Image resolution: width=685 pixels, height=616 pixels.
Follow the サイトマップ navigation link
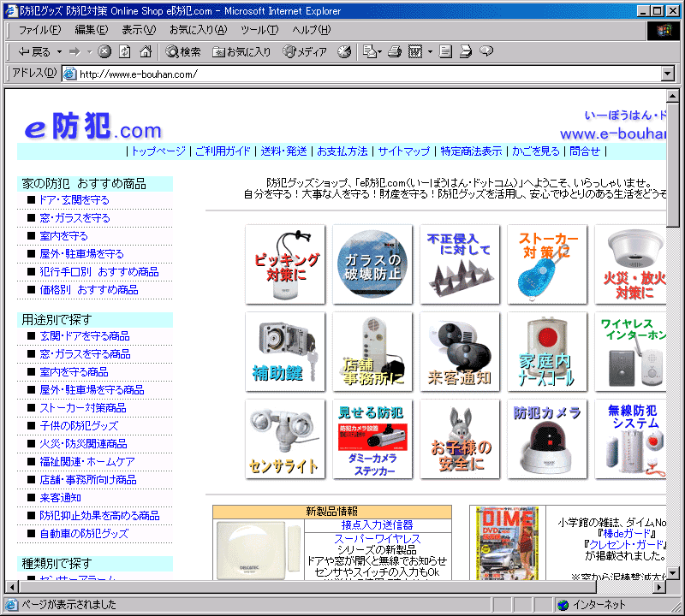[403, 151]
